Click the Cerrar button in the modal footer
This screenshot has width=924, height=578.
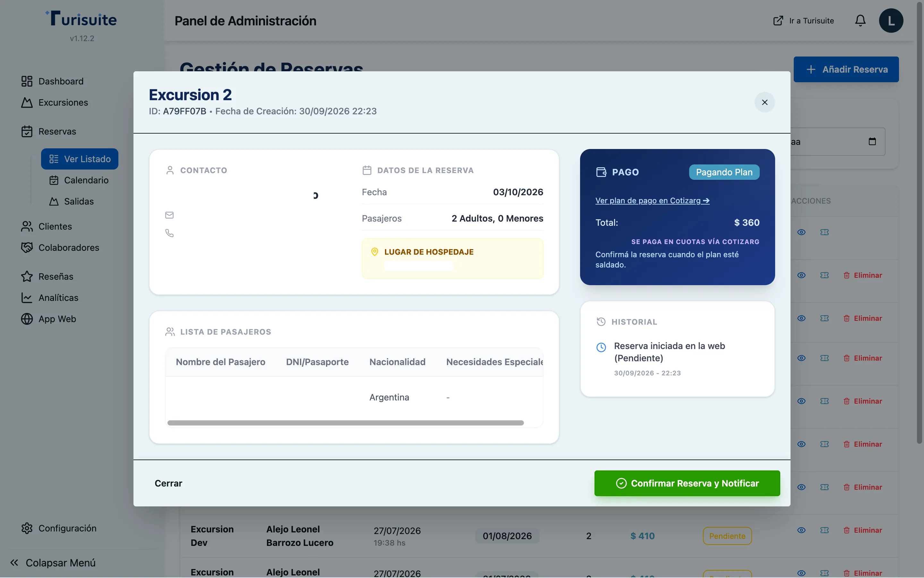168,483
